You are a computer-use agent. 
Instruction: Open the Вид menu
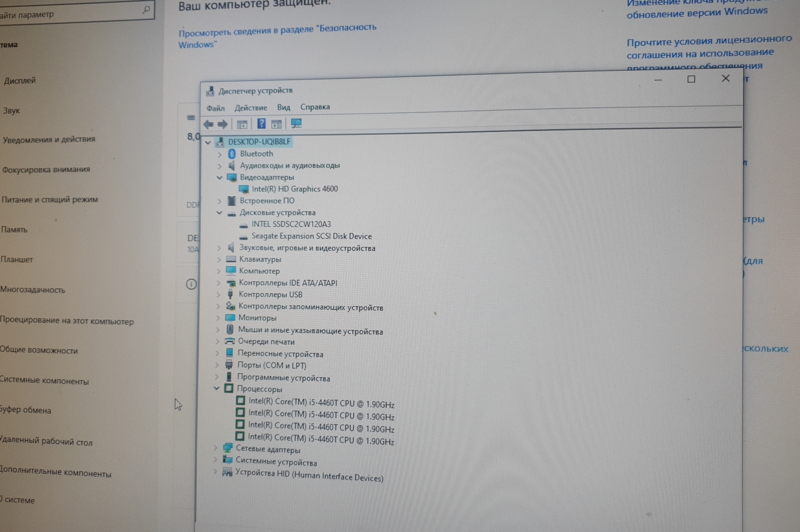click(284, 107)
